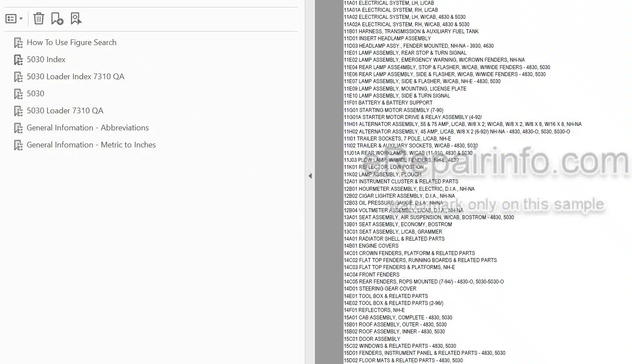The image size is (632, 364).
Task: Click bookmark icon beside 'General Infomation - Abbreviations'
Action: tap(18, 128)
